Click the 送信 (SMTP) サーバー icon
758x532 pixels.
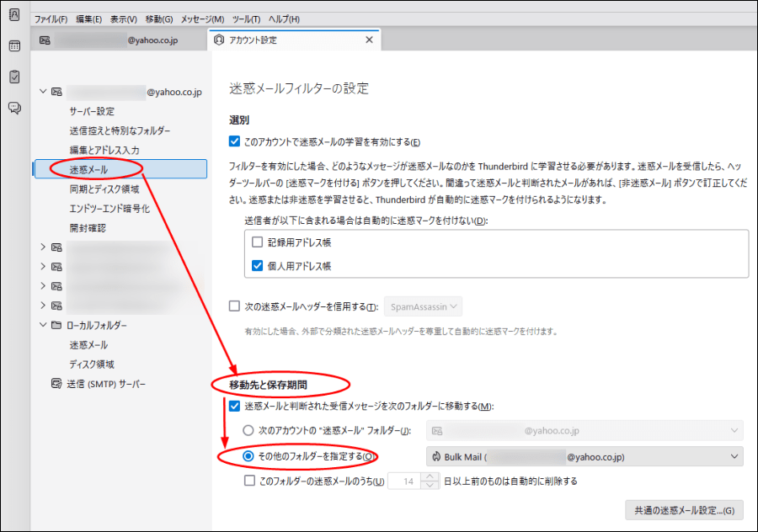(56, 384)
